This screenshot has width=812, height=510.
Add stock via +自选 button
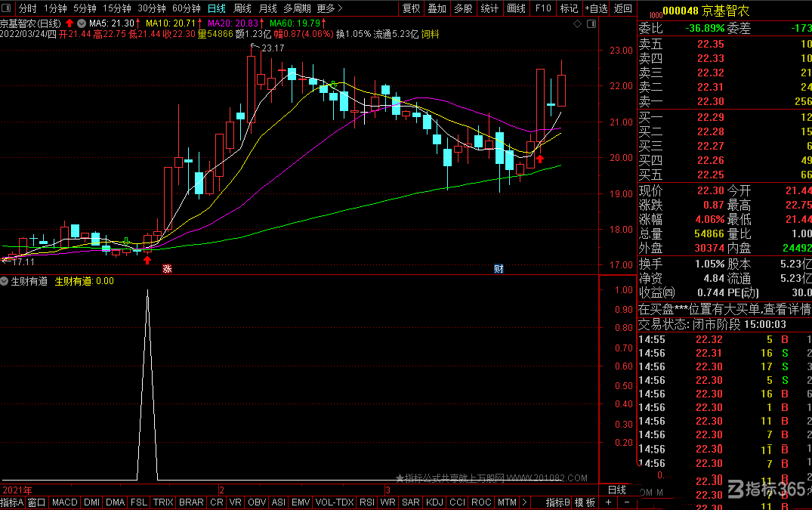(596, 8)
